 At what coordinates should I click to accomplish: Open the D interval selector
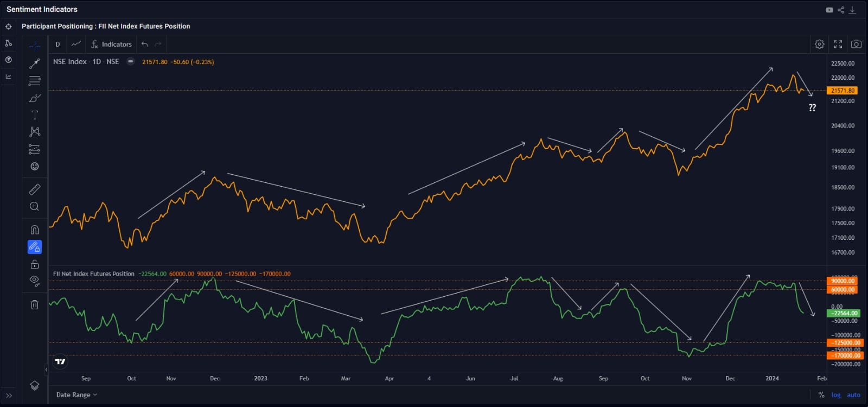pos(58,44)
